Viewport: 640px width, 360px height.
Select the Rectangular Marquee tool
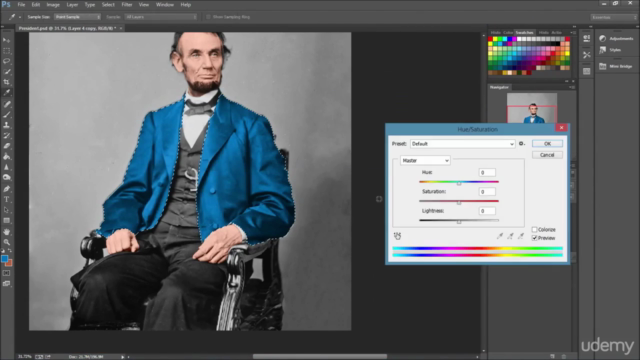click(x=7, y=51)
